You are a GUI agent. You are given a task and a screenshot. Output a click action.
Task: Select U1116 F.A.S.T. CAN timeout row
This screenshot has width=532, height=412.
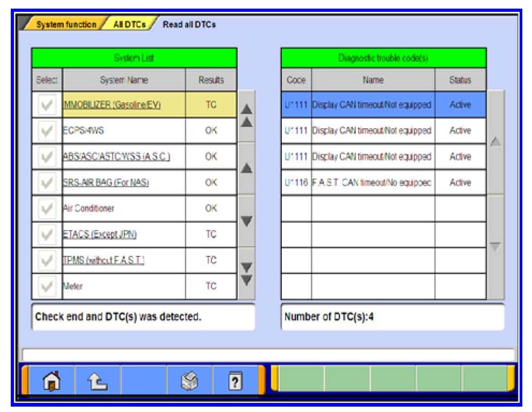click(x=372, y=183)
